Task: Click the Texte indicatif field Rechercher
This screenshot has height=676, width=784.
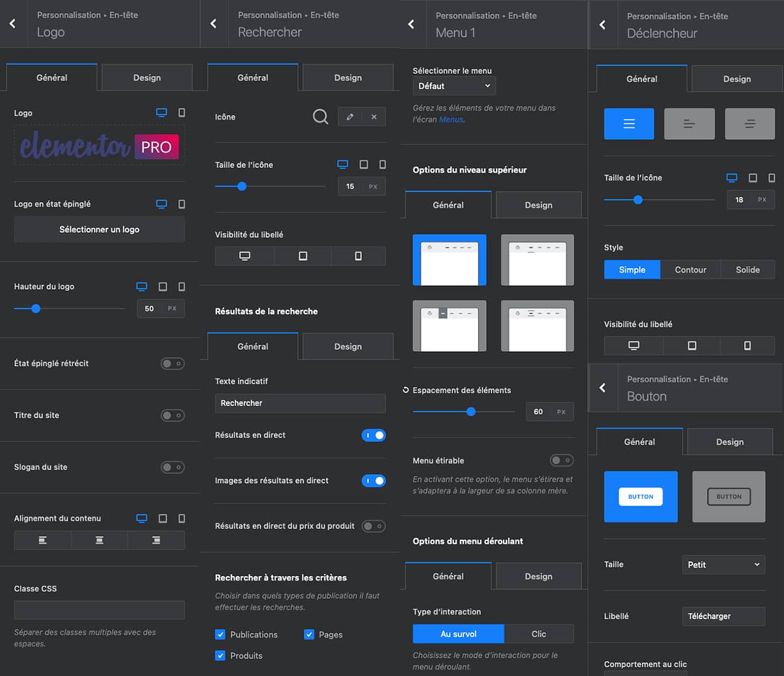Action: pyautogui.click(x=300, y=403)
